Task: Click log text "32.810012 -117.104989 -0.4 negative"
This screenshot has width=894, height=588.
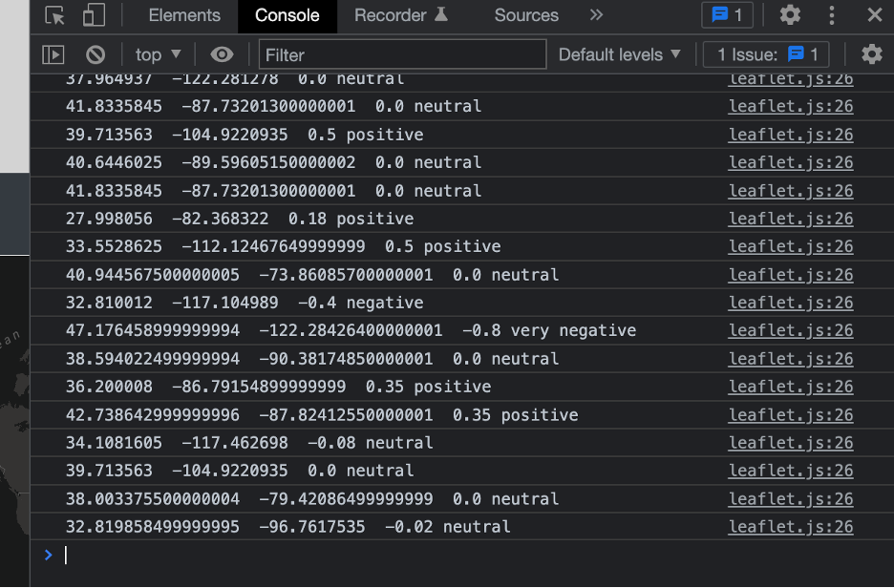Action: coord(245,303)
